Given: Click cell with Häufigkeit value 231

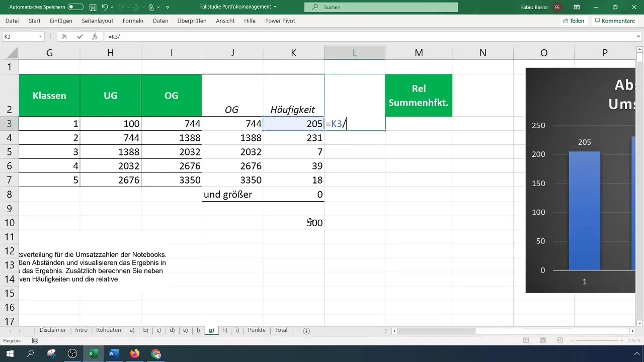Looking at the screenshot, I should 294,137.
